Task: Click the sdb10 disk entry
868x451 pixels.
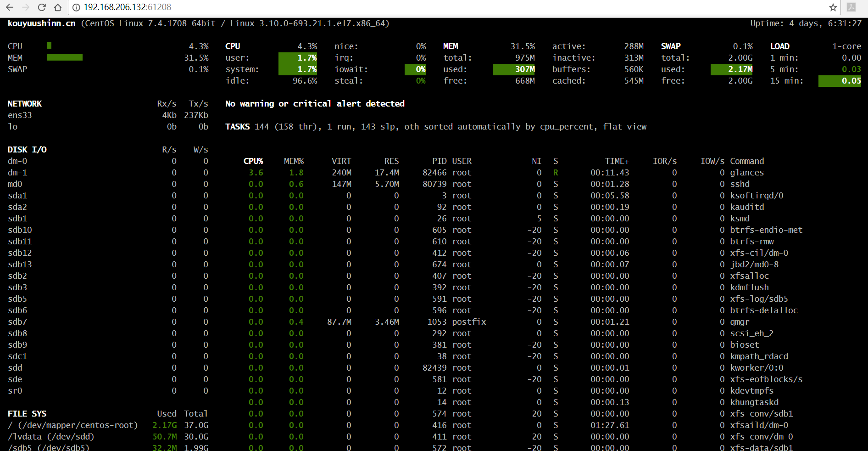Action: 20,230
